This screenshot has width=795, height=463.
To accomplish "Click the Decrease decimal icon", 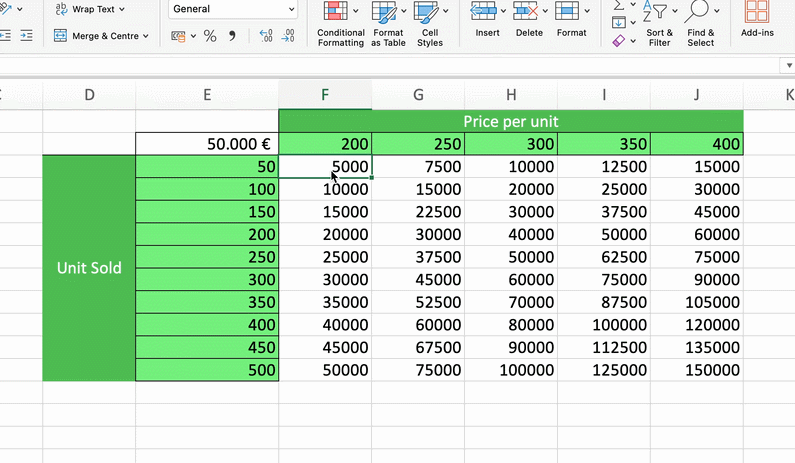I will pyautogui.click(x=288, y=36).
